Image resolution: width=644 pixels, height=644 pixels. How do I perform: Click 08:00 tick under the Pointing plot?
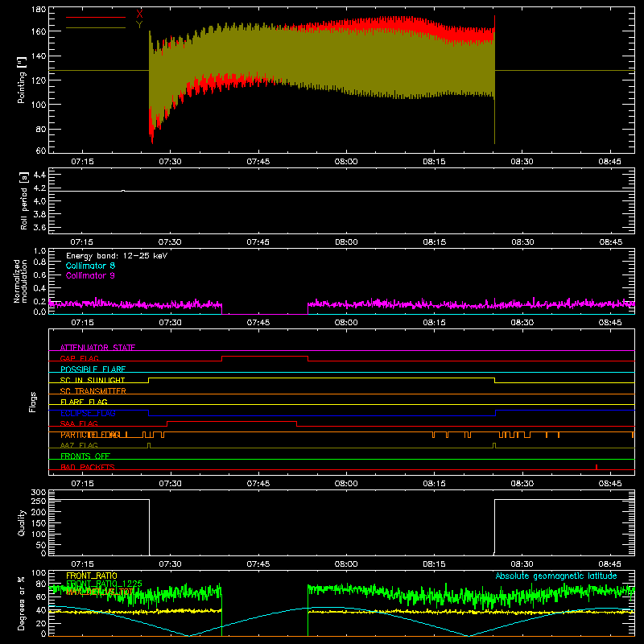tap(346, 162)
